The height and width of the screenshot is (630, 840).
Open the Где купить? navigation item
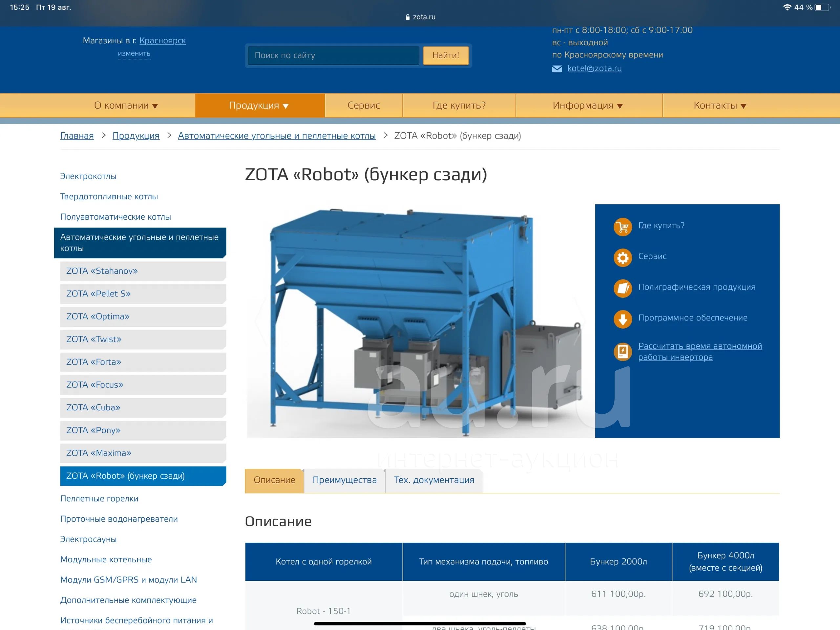[459, 105]
